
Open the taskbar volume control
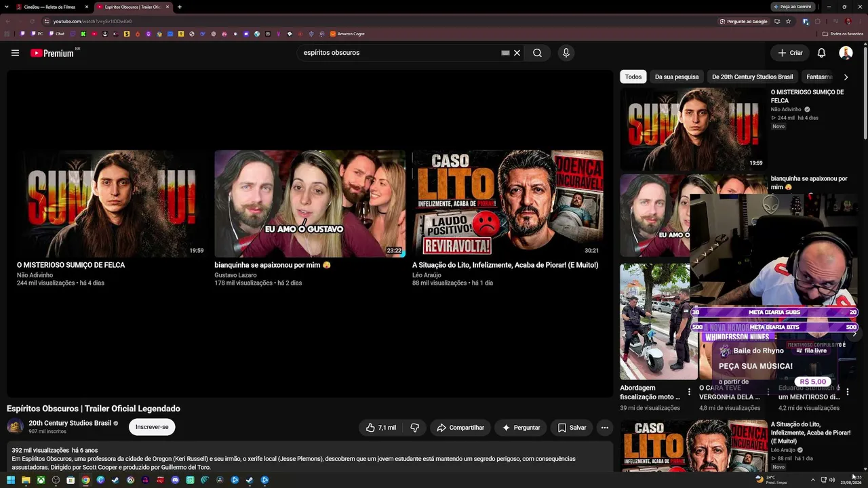[832, 480]
